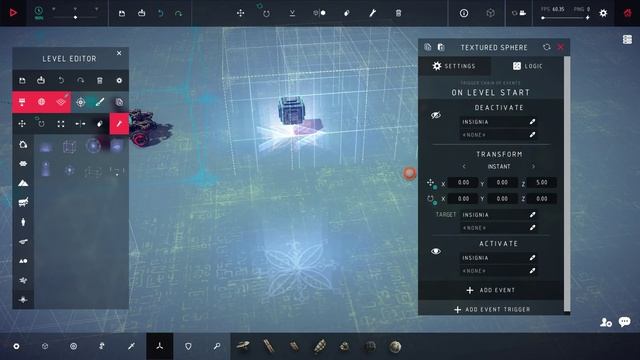
Task: Click trash icon in Level Editor panel
Action: [100, 80]
